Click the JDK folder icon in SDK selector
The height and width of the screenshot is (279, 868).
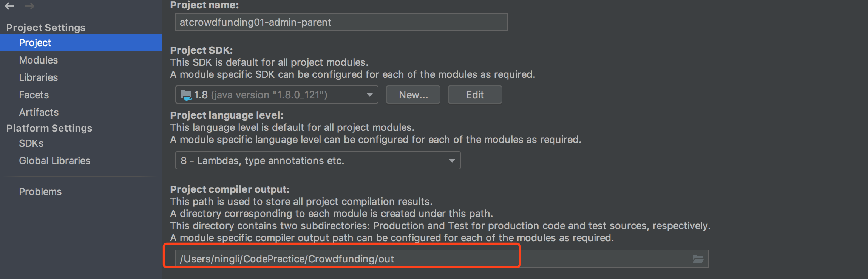point(186,95)
